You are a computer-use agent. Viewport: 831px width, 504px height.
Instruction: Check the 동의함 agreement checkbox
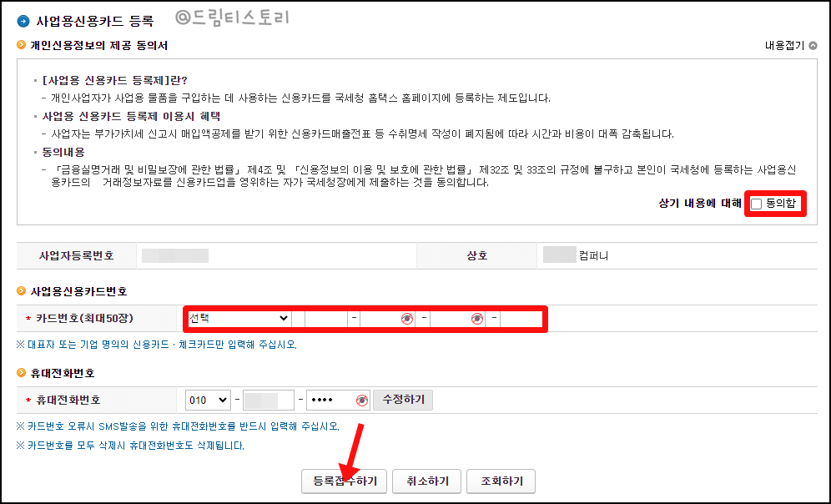(757, 204)
